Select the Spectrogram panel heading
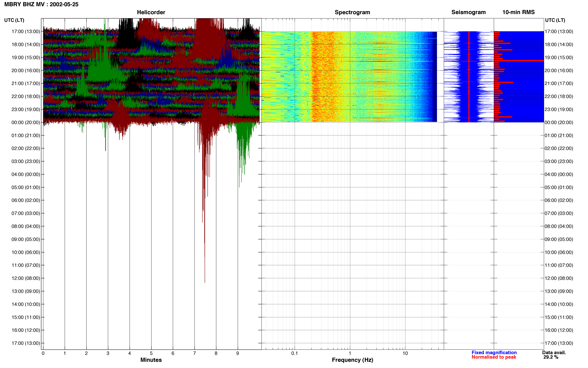This screenshot has width=588, height=368. point(352,12)
